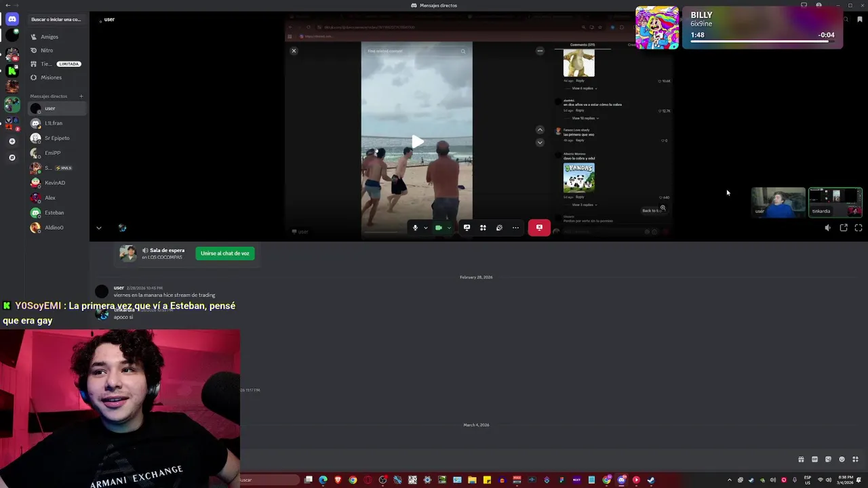Open Steam from the taskbar
Image resolution: width=868 pixels, height=488 pixels.
[651, 480]
